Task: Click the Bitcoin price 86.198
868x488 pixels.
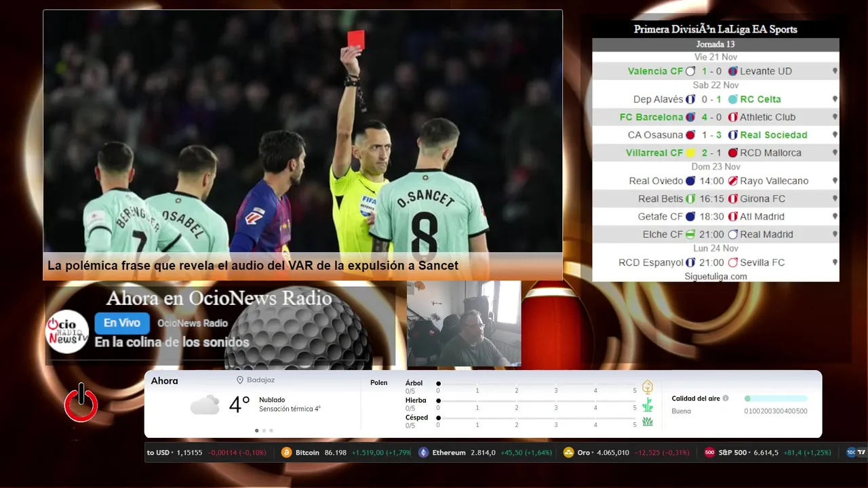Action: [336, 452]
